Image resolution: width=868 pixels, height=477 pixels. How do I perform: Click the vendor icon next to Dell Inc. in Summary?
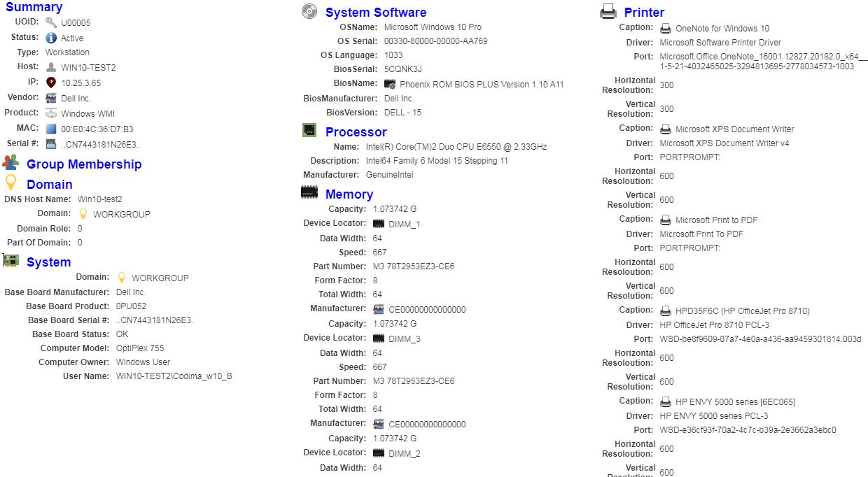(51, 98)
